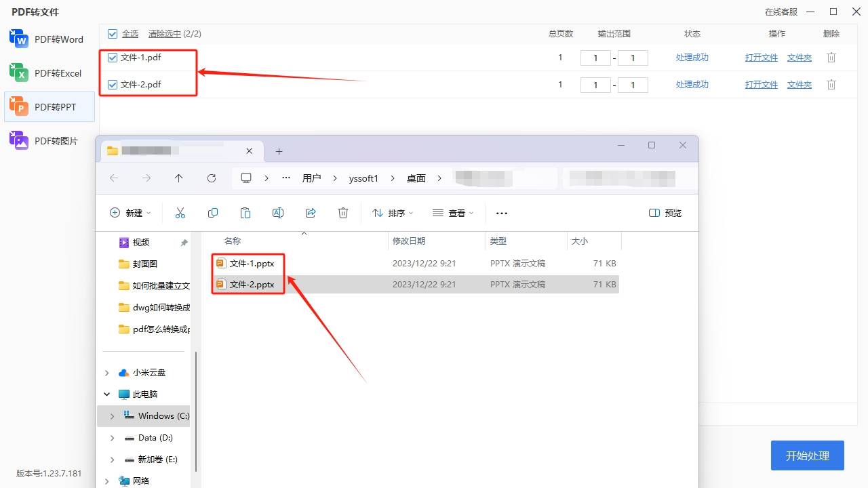Click the Refresh icon in the explorer navigation bar
The height and width of the screenshot is (488, 868).
point(212,178)
